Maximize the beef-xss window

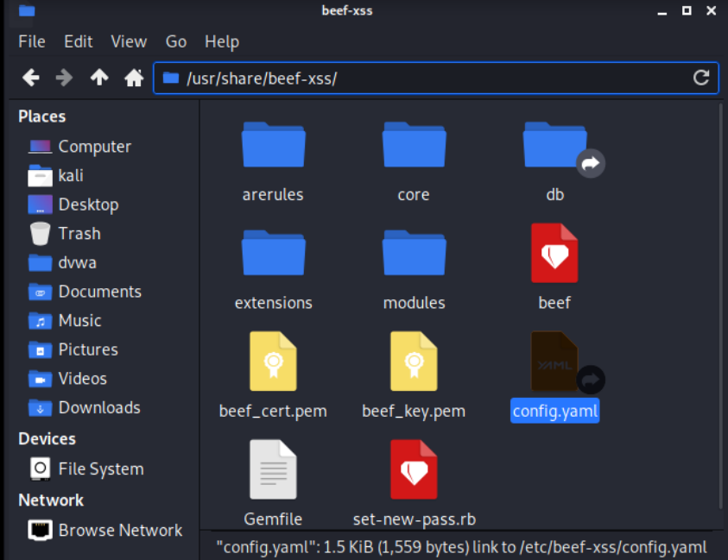click(x=687, y=10)
